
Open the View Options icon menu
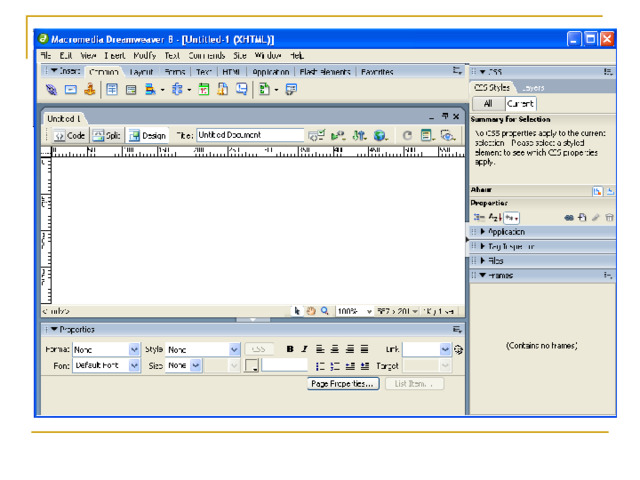pyautogui.click(x=427, y=135)
